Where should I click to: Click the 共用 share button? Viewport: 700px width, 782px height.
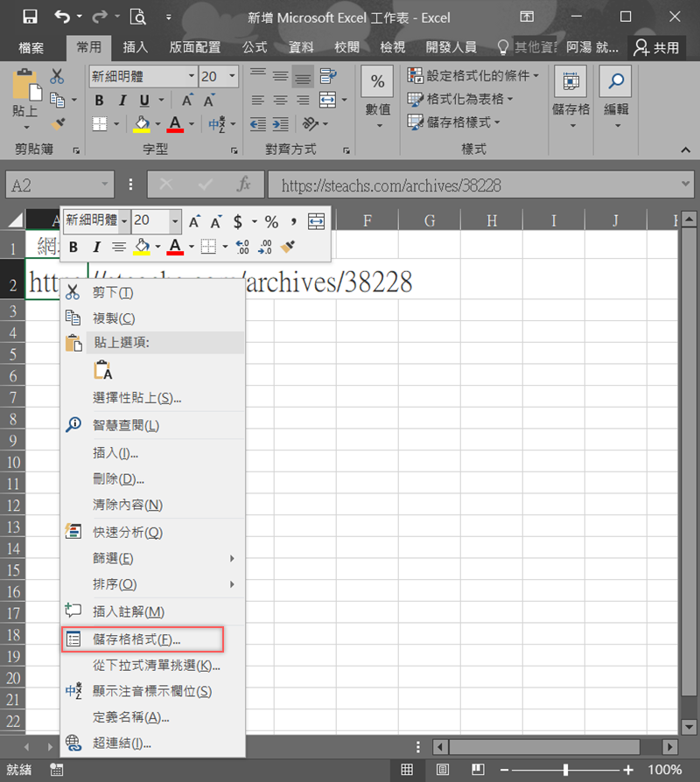657,47
